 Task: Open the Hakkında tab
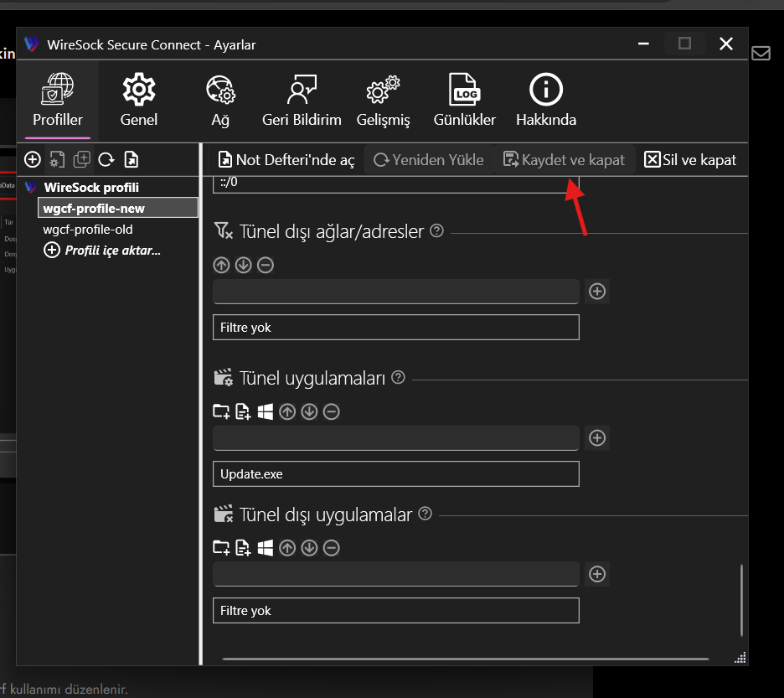[546, 101]
